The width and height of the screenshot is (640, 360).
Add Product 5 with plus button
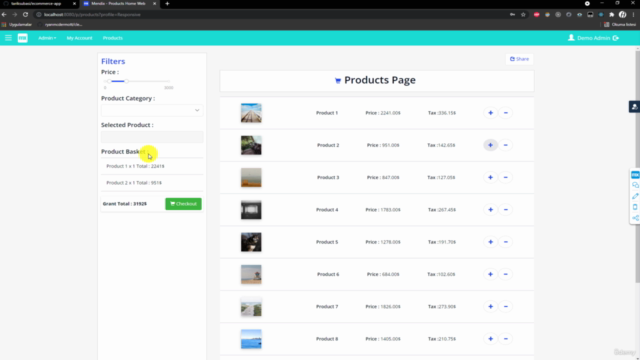tap(490, 242)
